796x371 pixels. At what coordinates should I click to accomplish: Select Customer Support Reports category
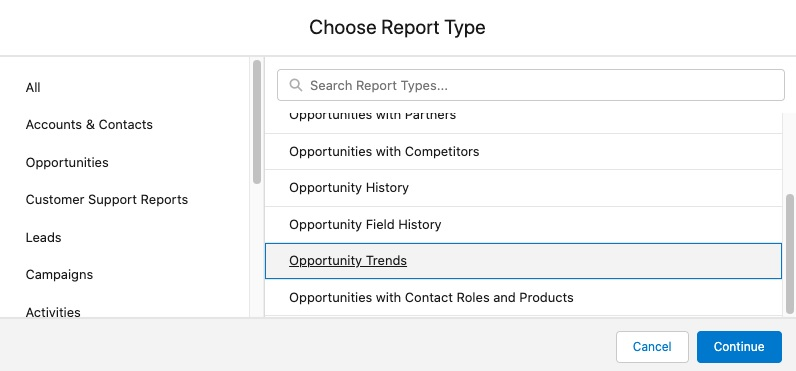pyautogui.click(x=107, y=200)
